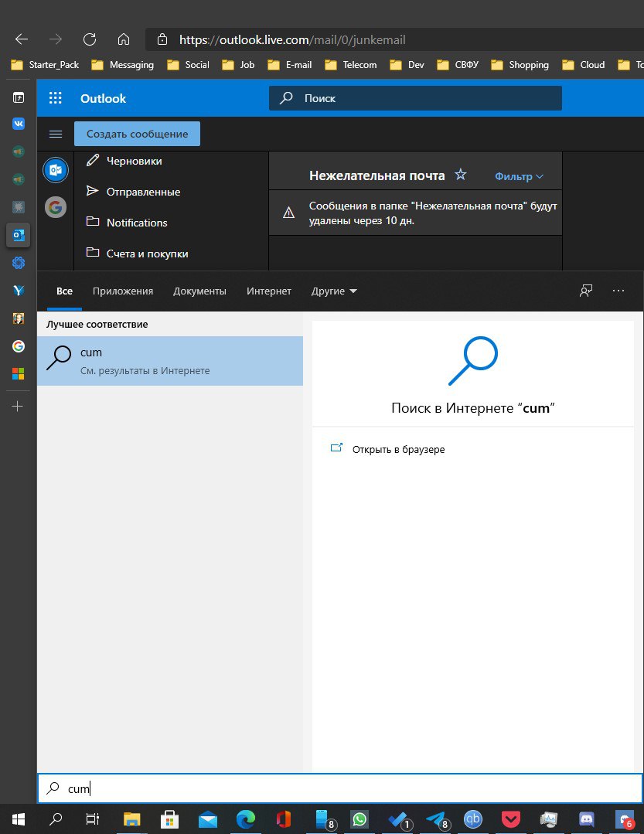Screen dimensions: 644x834
Task: Open Task View on taskbar
Action: [93, 819]
